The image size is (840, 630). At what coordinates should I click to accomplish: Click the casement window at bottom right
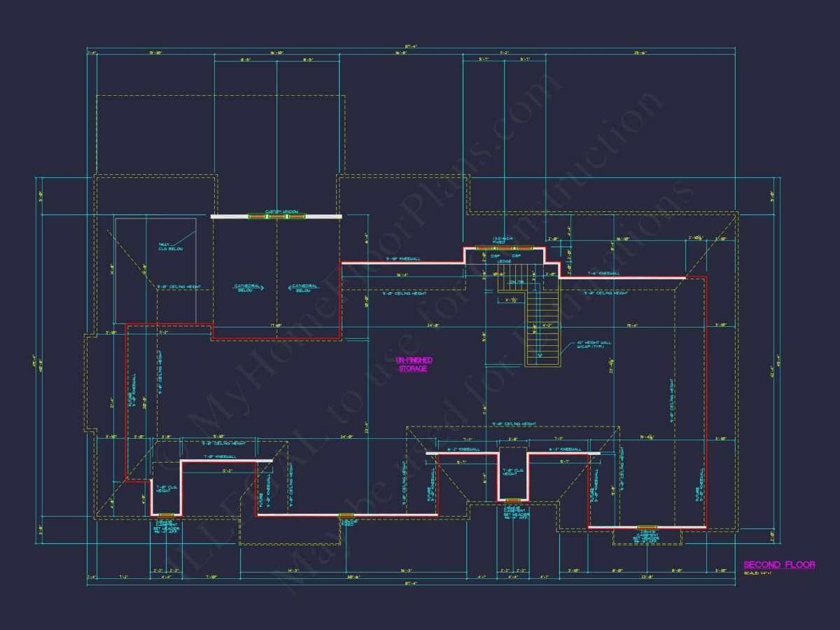[646, 528]
